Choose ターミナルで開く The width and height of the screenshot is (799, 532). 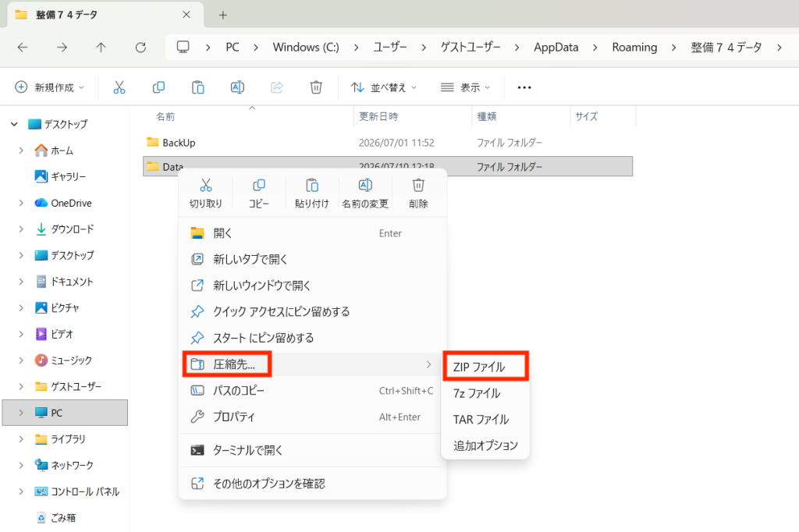click(312, 450)
